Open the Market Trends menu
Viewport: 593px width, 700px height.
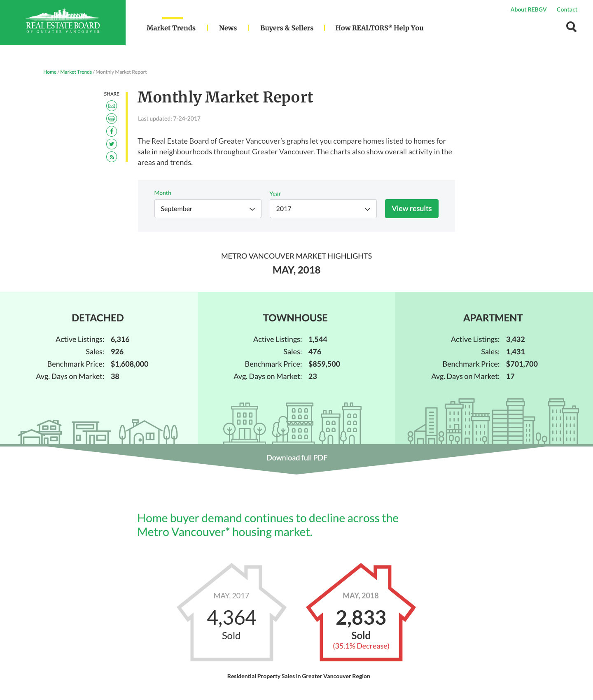(x=171, y=28)
